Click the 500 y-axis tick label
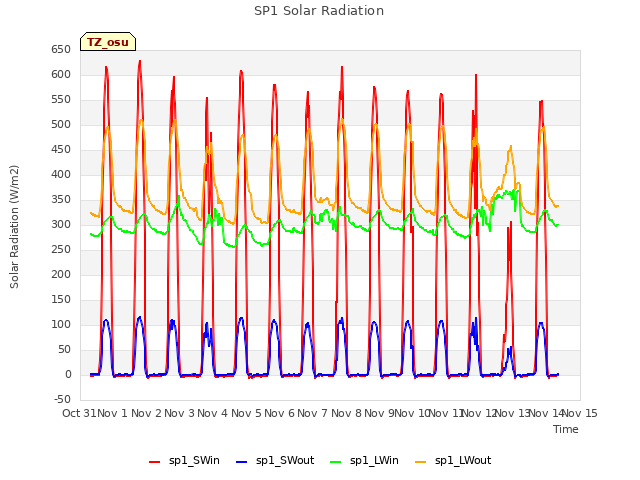 click(x=61, y=124)
